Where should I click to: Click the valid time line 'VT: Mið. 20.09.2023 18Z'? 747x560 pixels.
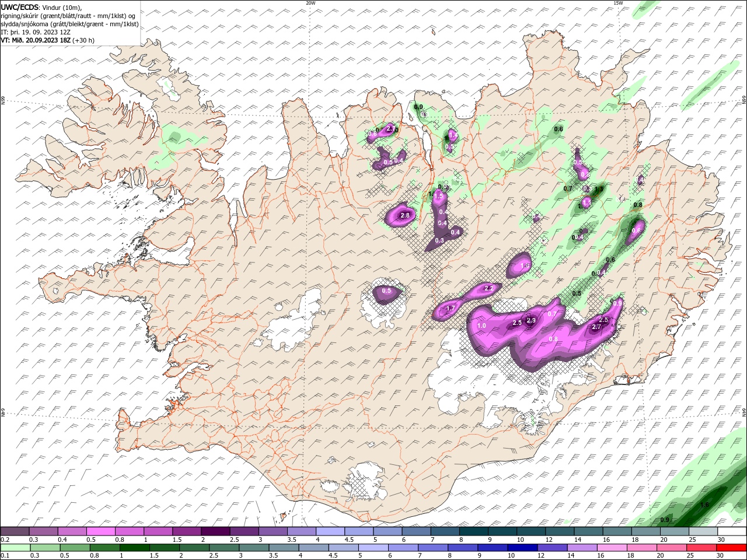36,40
